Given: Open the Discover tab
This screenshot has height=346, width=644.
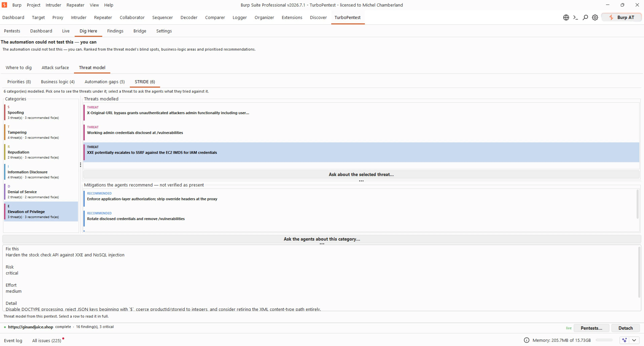Looking at the screenshot, I should coord(318,17).
